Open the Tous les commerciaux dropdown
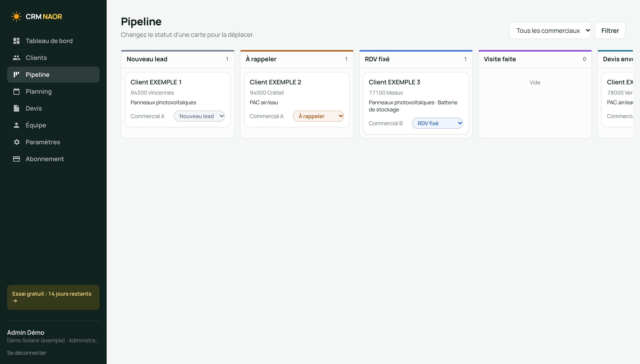640x364 pixels. pos(550,30)
